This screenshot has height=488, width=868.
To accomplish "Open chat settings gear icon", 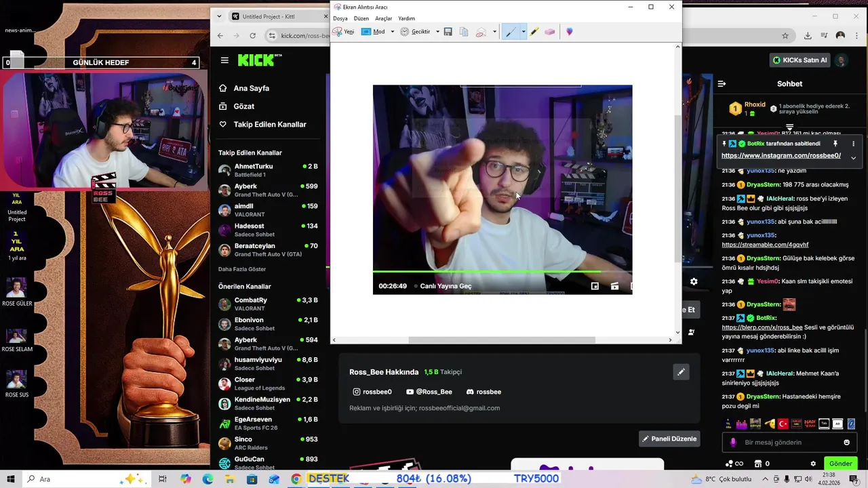I will tap(813, 464).
